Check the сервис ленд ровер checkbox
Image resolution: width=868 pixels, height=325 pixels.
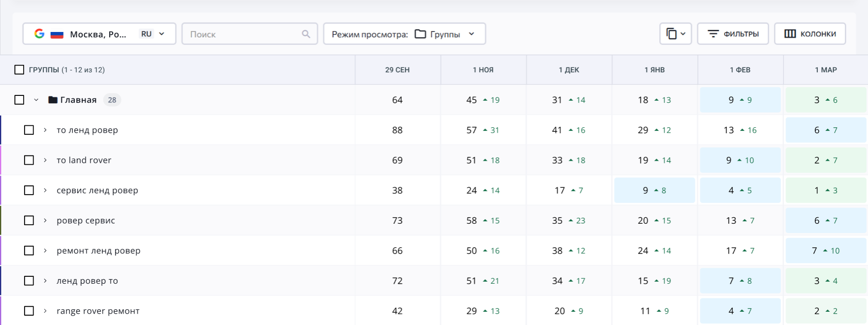coord(29,190)
